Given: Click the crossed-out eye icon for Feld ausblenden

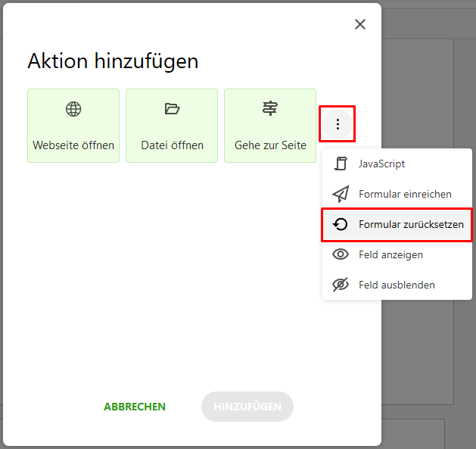Looking at the screenshot, I should coord(341,285).
